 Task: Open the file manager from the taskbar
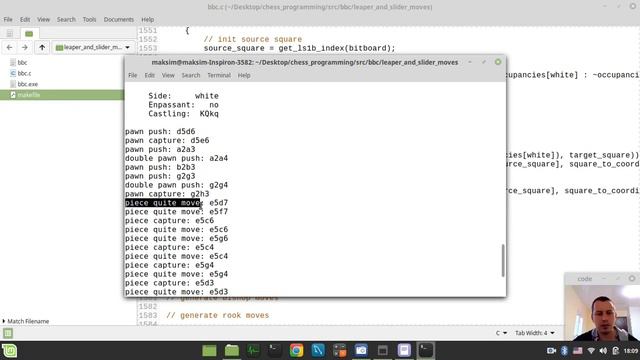[x=231, y=351]
